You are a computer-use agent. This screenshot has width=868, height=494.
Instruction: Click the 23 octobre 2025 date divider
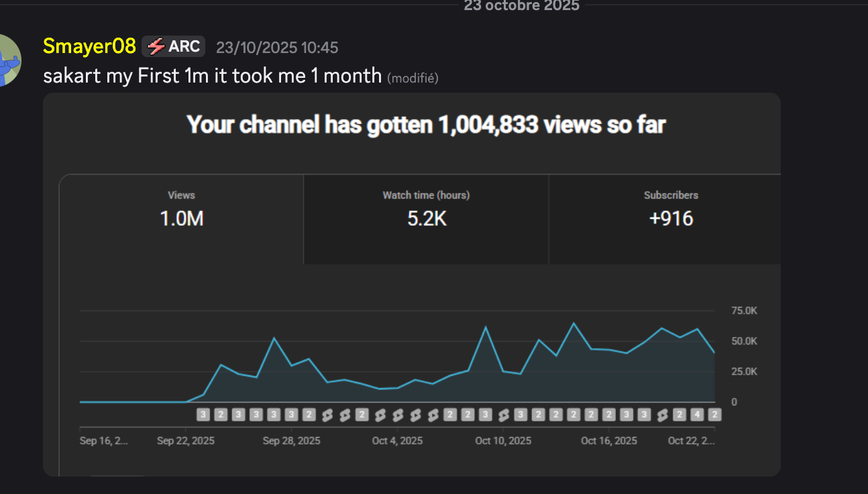(521, 5)
